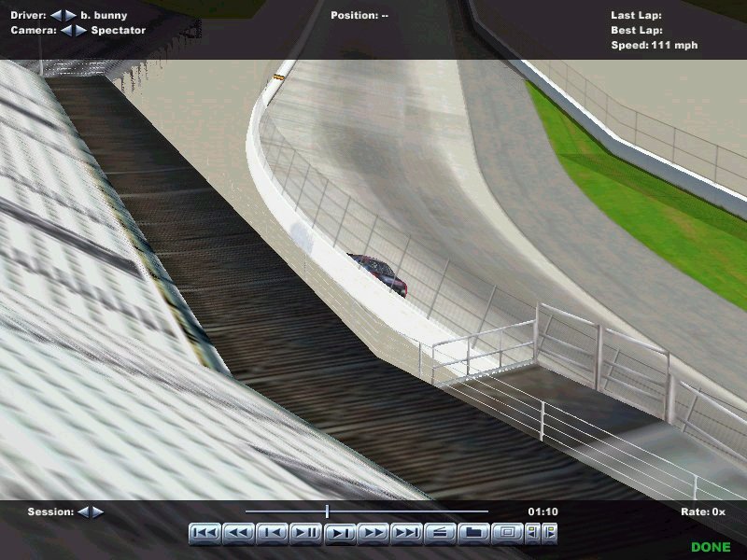Click the red race car on track
The width and height of the screenshot is (747, 560).
[380, 274]
